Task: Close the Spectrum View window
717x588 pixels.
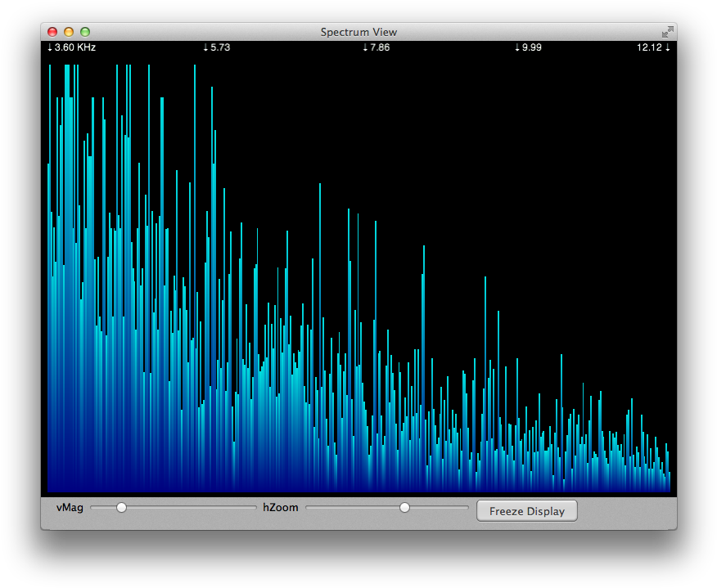Action: [x=52, y=32]
